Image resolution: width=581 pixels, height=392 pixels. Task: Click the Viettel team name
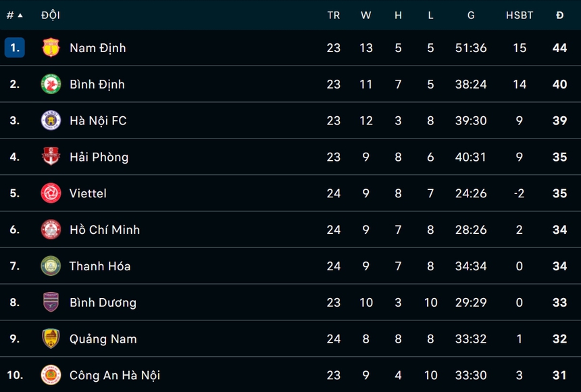[x=88, y=193]
